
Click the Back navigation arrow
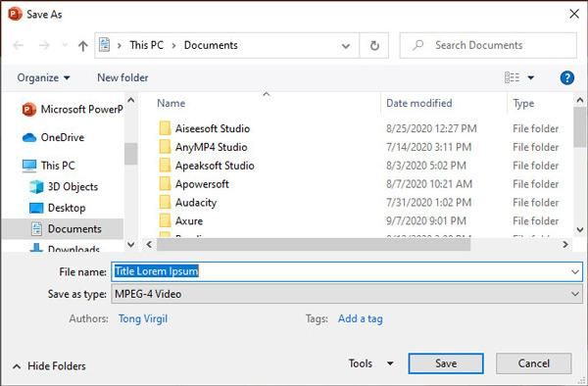point(18,46)
